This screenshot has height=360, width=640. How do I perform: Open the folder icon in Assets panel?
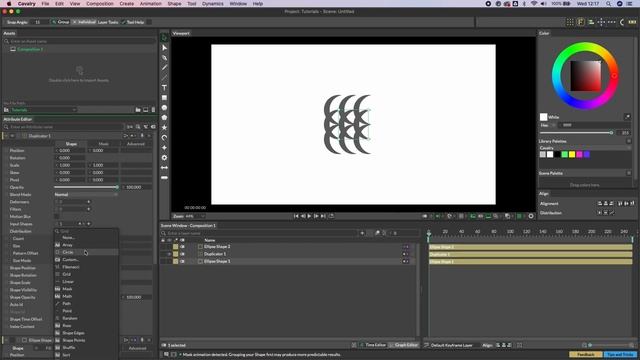point(138,110)
